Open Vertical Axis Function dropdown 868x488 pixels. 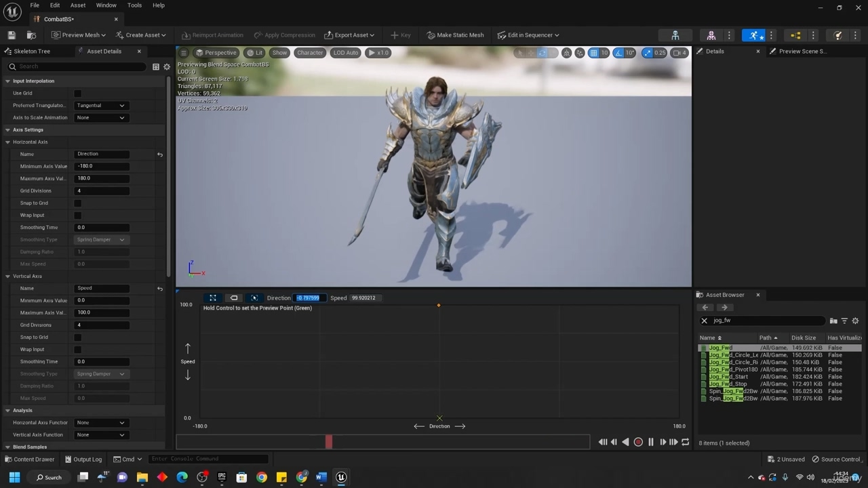(x=100, y=435)
